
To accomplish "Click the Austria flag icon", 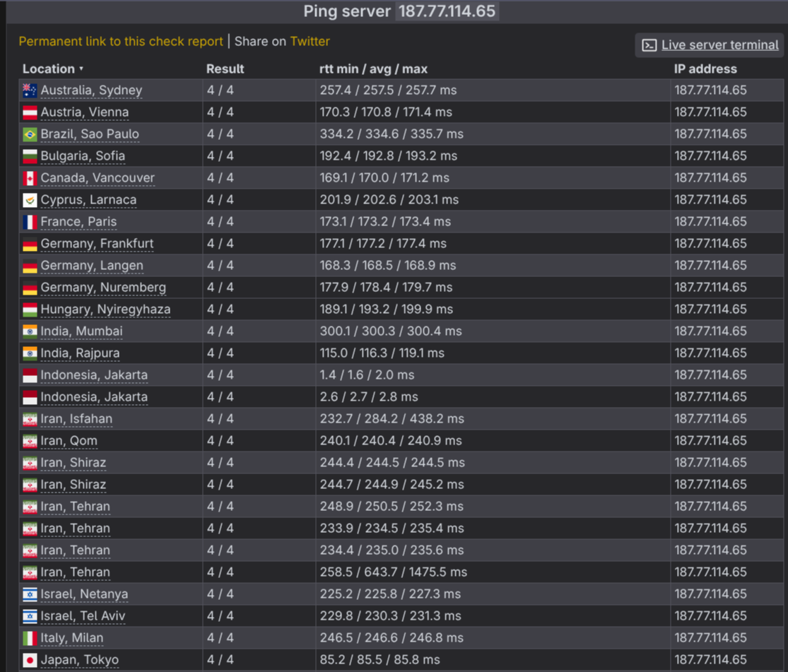I will coord(30,112).
